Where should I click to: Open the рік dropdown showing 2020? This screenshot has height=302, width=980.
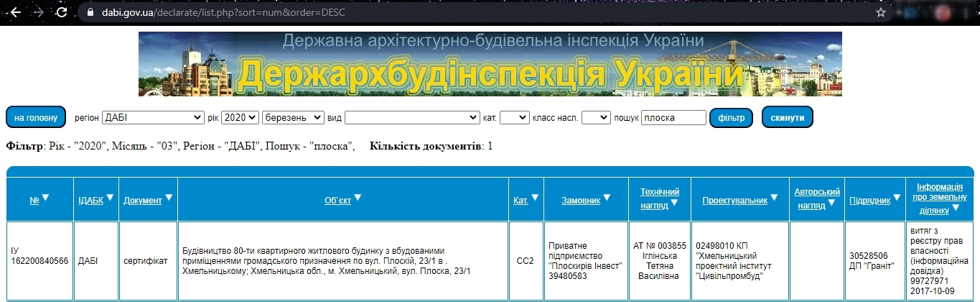tap(240, 117)
